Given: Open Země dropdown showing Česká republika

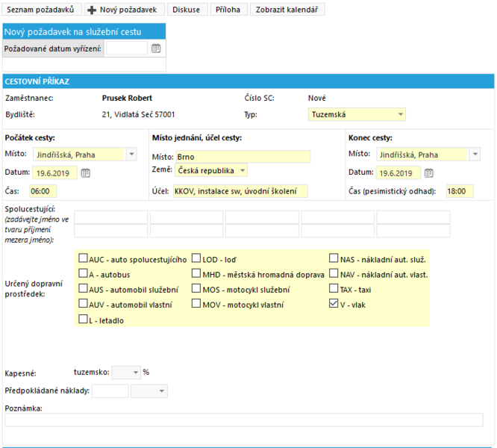Looking at the screenshot, I should [x=211, y=170].
